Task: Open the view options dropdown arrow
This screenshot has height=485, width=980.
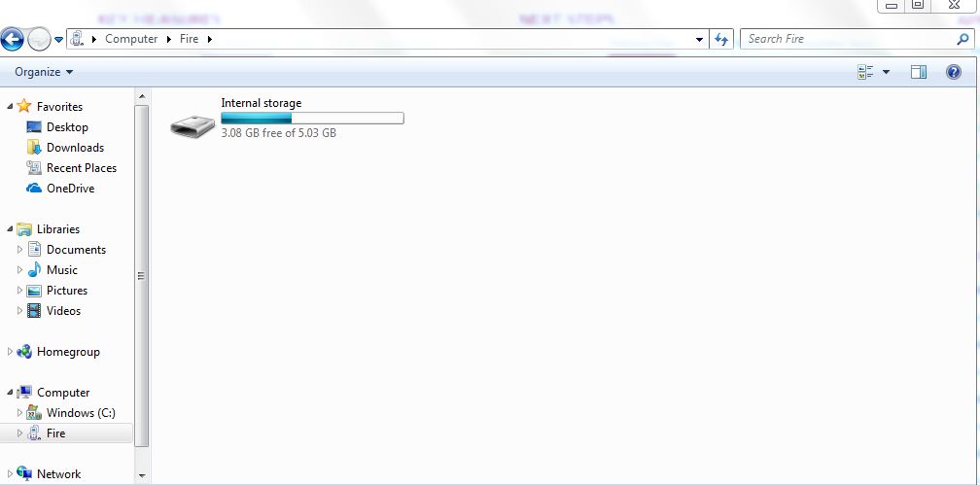Action: (x=886, y=72)
